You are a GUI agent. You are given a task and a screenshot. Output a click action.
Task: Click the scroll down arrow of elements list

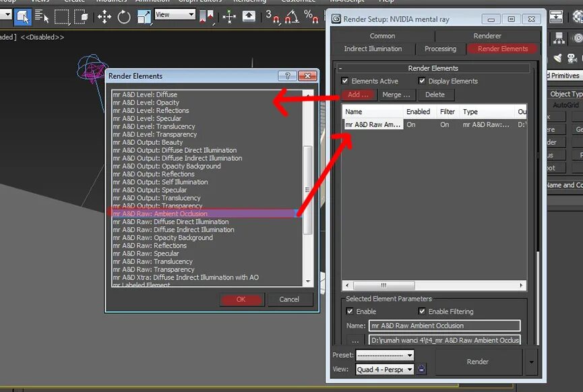pyautogui.click(x=308, y=282)
